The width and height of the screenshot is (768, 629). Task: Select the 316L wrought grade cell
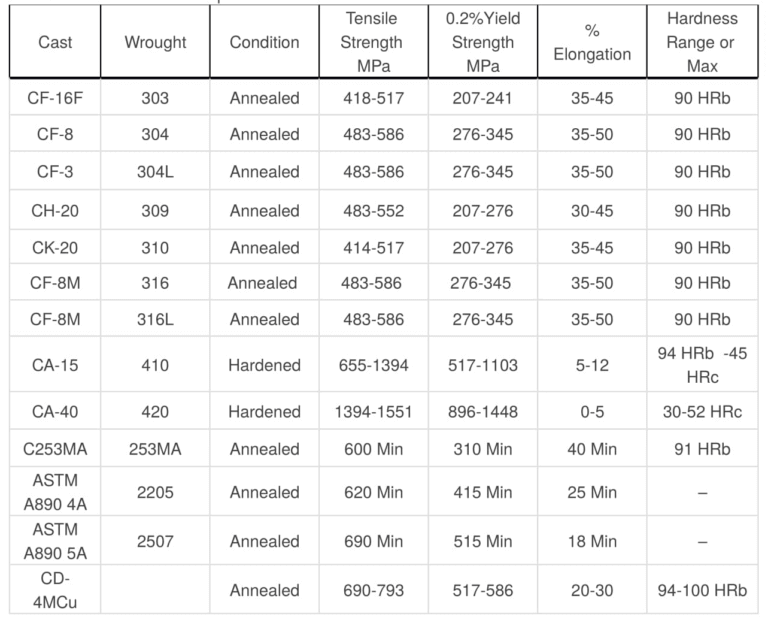click(155, 320)
